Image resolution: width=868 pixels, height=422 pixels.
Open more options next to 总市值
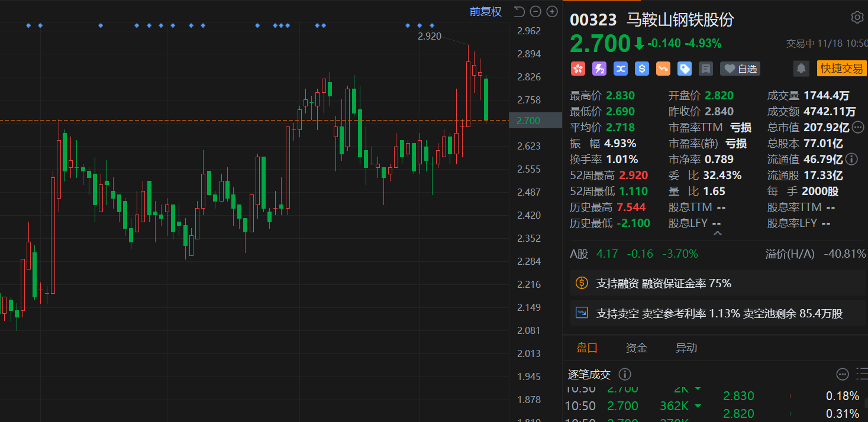point(858,127)
